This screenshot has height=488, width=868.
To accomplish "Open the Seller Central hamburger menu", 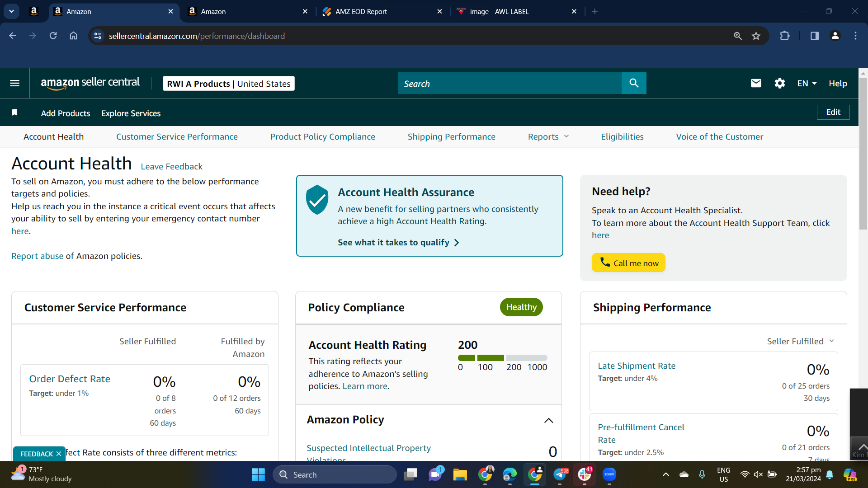I will (14, 83).
